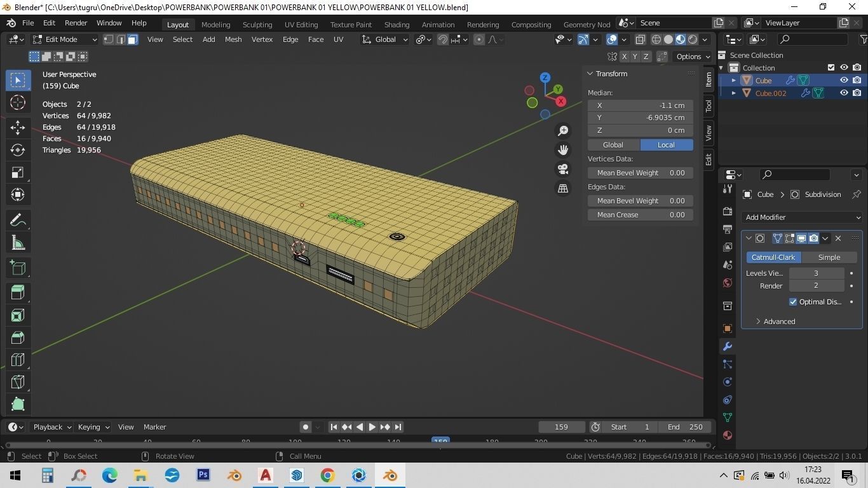This screenshot has width=868, height=488.
Task: Remove the Subdivision modifier
Action: pyautogui.click(x=838, y=238)
